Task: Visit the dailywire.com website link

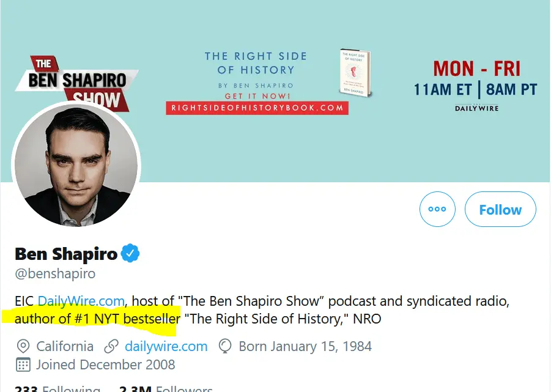Action: tap(166, 347)
